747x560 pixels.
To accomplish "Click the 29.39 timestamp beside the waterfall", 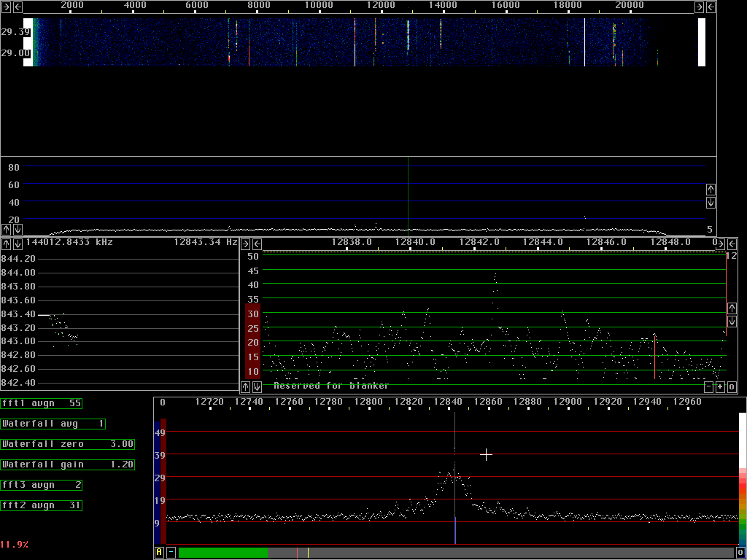I will pos(16,32).
